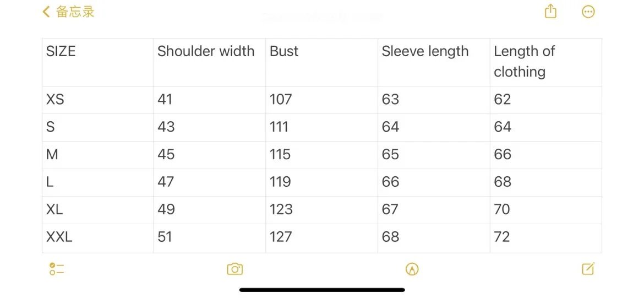Tap the Length of clothing header cell
The image size is (644, 298).
(545, 62)
